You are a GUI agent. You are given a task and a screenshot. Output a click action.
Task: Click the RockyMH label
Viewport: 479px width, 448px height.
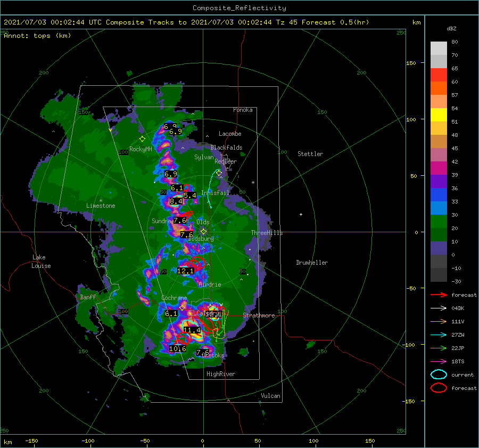click(x=141, y=149)
